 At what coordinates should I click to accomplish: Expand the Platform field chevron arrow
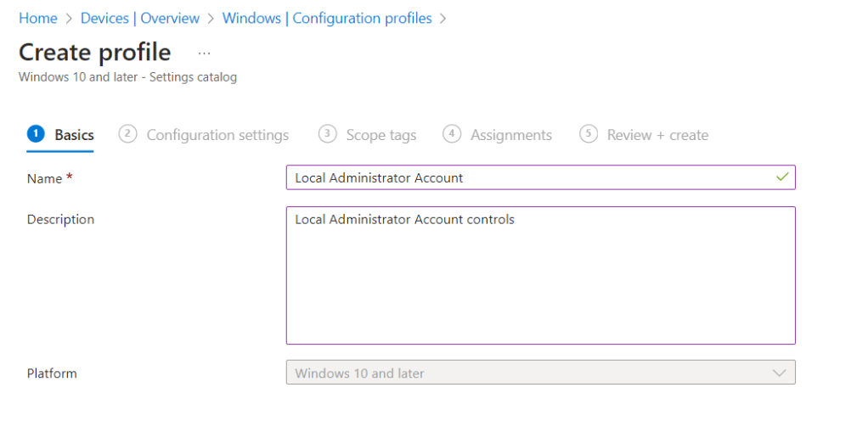[779, 373]
